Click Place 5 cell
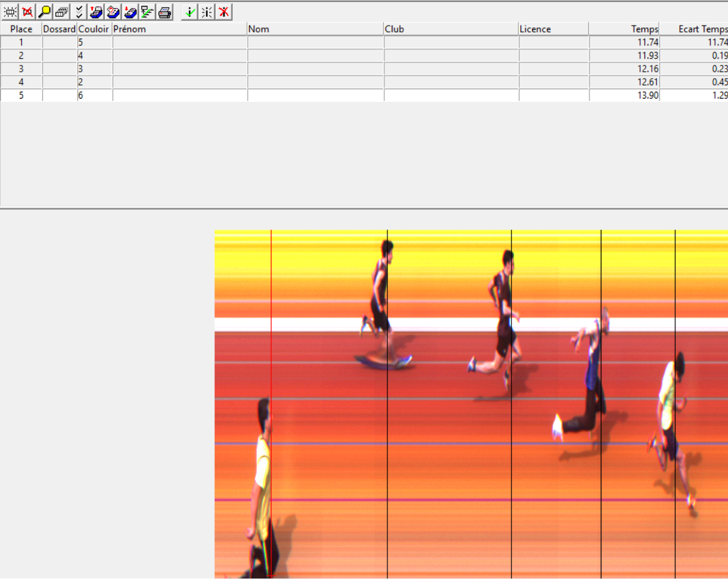This screenshot has width=728, height=579. 21,95
